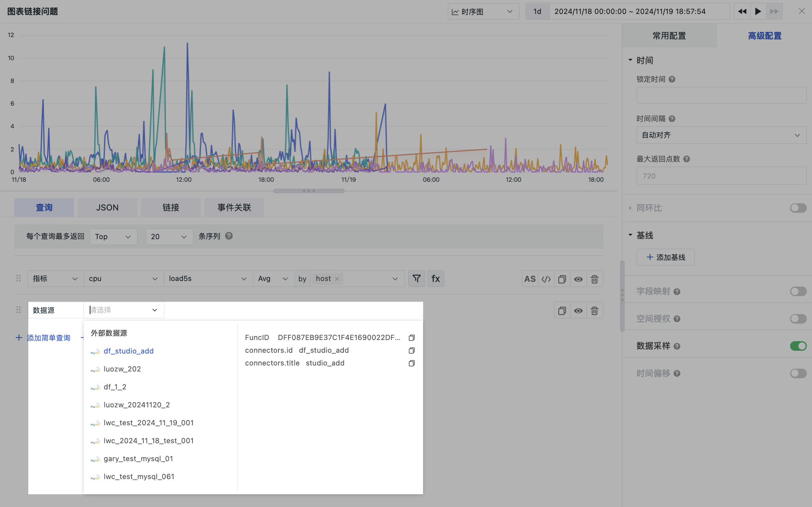The height and width of the screenshot is (507, 812).
Task: Click the rewind time range button
Action: coord(742,12)
